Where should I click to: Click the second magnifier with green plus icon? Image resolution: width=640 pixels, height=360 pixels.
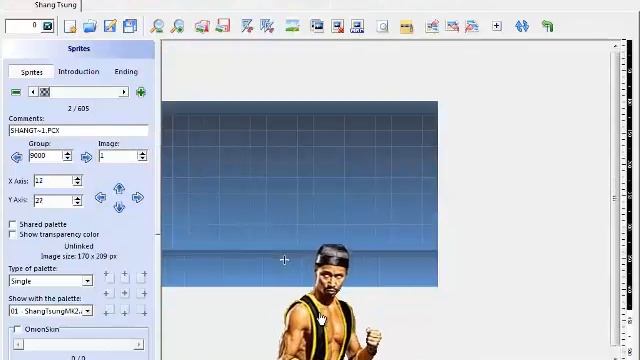click(178, 27)
